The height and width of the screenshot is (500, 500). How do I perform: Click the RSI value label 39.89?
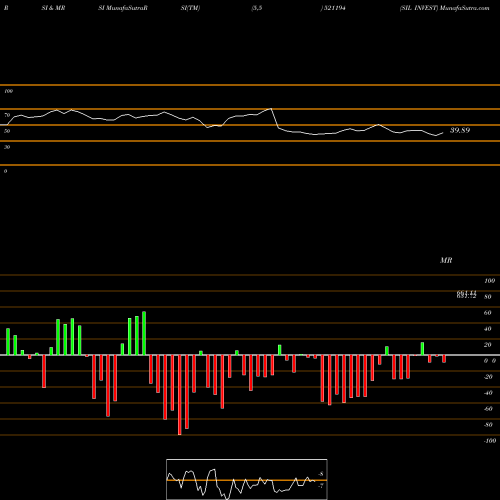(x=460, y=130)
